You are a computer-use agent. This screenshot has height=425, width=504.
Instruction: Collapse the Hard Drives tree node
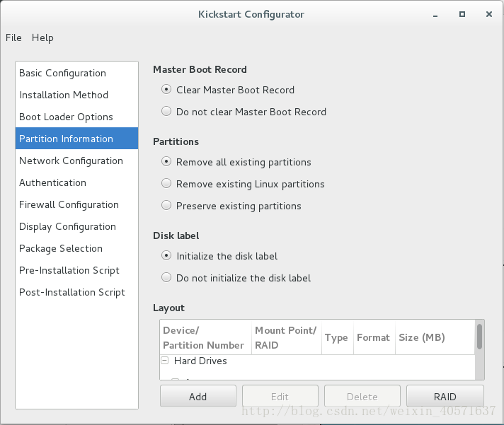pos(164,361)
